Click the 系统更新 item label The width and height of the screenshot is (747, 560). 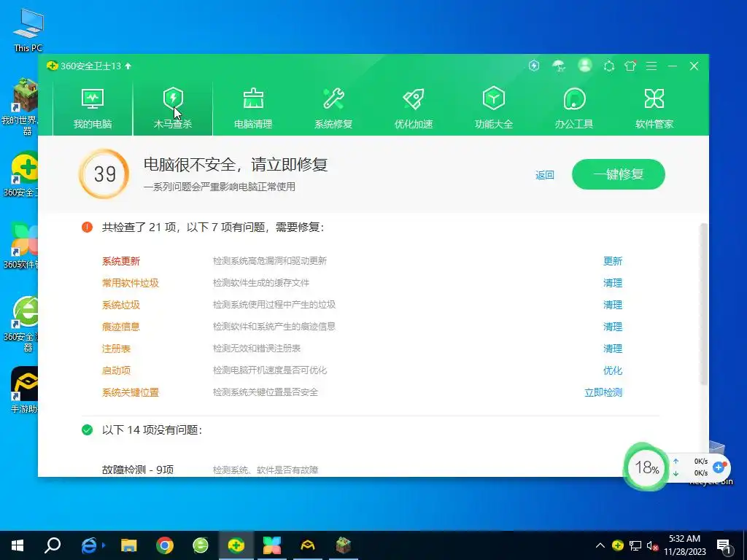(121, 261)
